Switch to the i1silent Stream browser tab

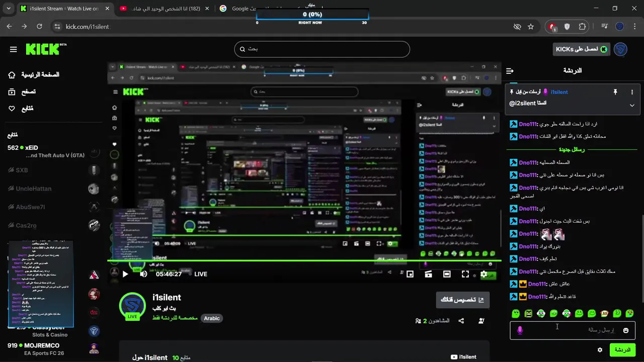coord(64,9)
